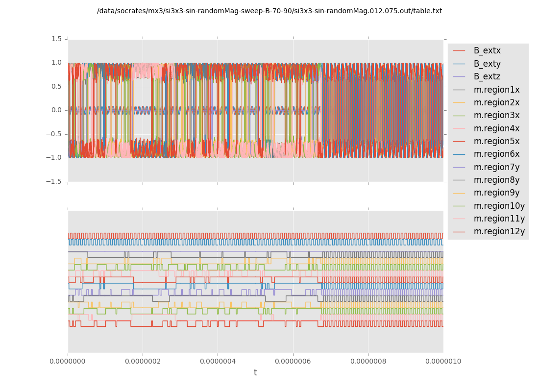
Task: Click the table.txt file path title
Action: click(269, 11)
